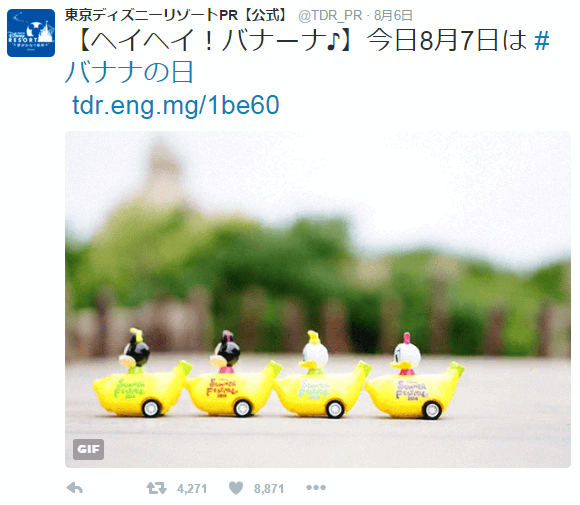Viewport: 580px width, 505px height.
Task: Click the reply arrow icon
Action: pos(75,488)
